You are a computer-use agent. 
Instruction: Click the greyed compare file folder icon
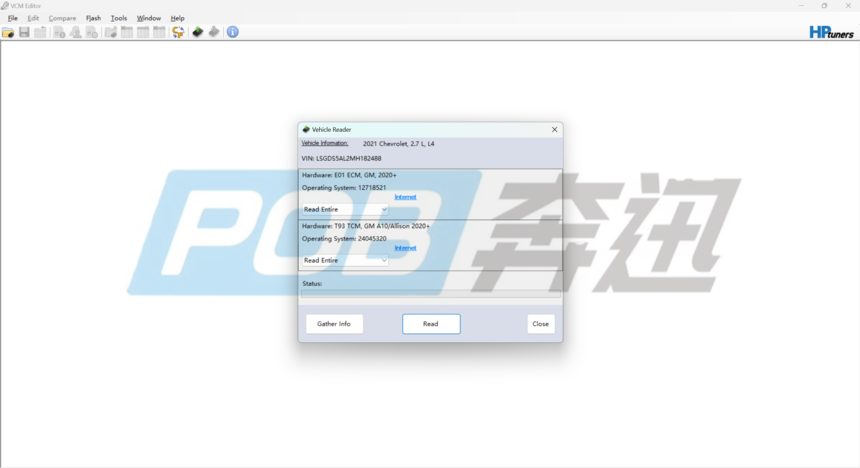[111, 32]
